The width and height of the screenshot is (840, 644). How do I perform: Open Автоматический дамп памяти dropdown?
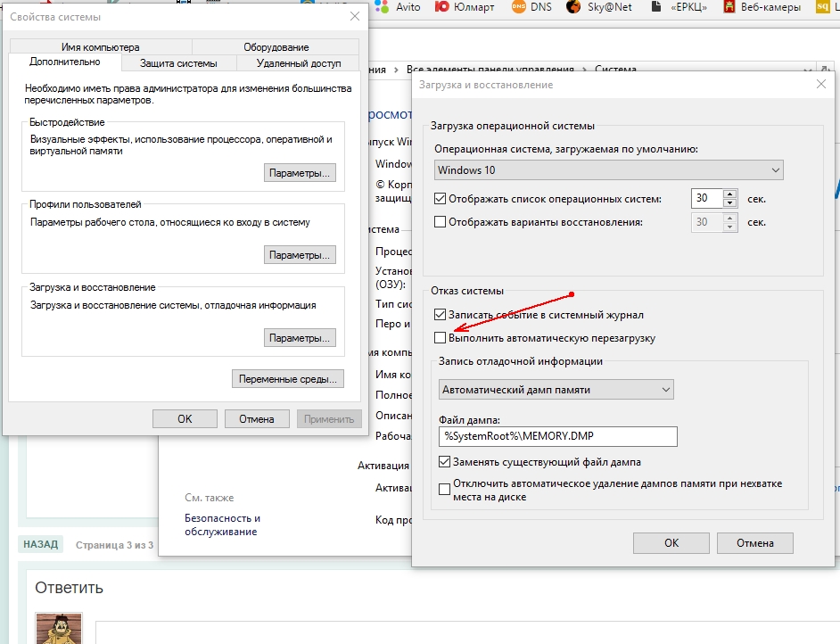[x=556, y=390]
